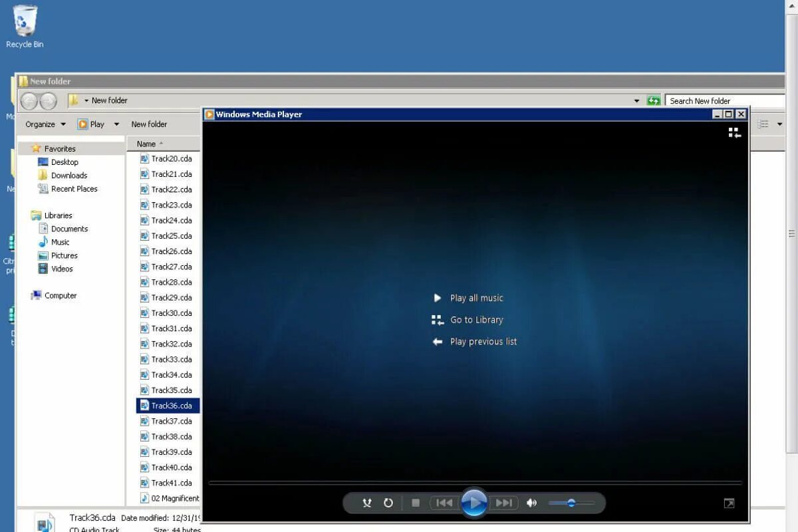Open the Music library
This screenshot has height=532, width=798.
(x=53, y=242)
